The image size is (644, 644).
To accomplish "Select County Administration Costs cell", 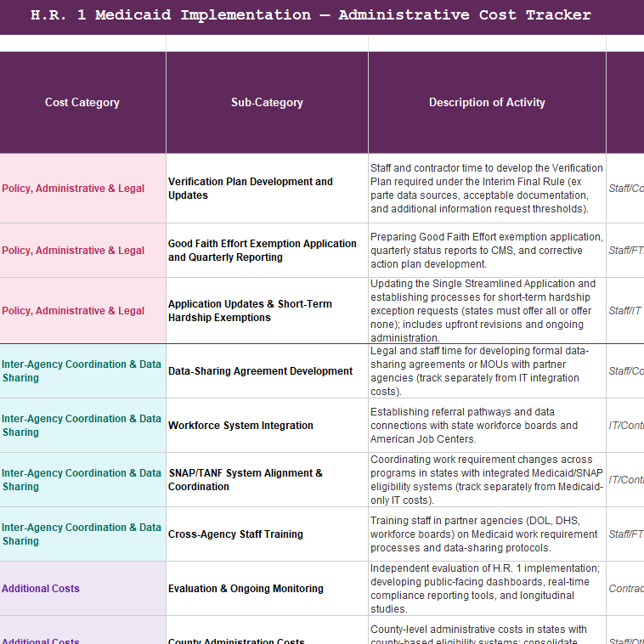I will coord(267,630).
